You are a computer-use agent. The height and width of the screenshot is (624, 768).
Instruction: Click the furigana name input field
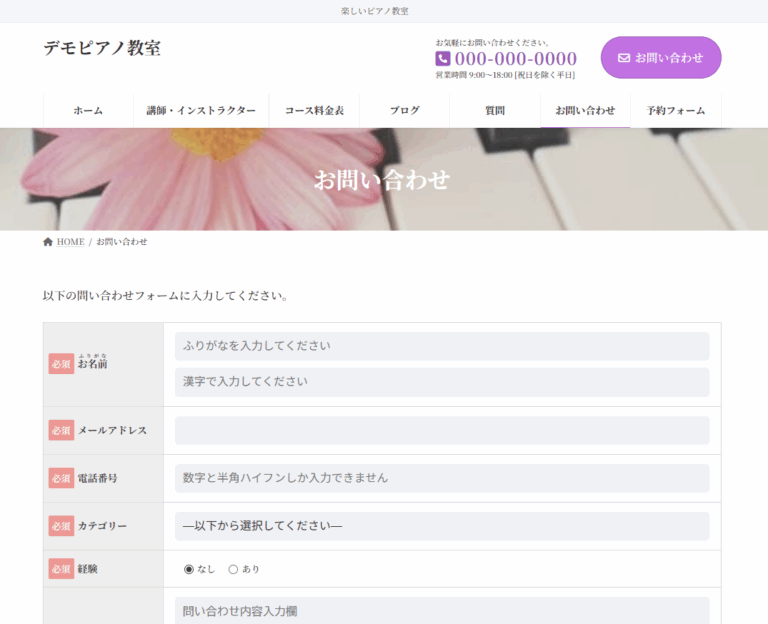pyautogui.click(x=441, y=346)
